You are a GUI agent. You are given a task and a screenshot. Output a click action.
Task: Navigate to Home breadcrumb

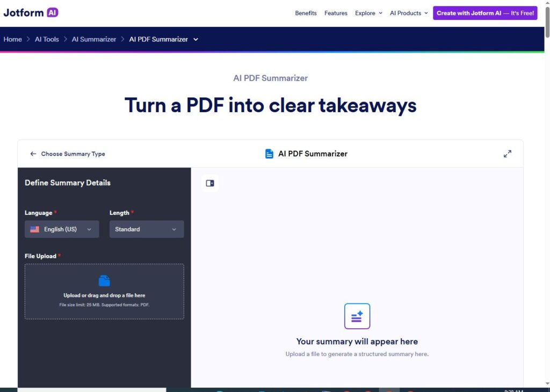(13, 39)
